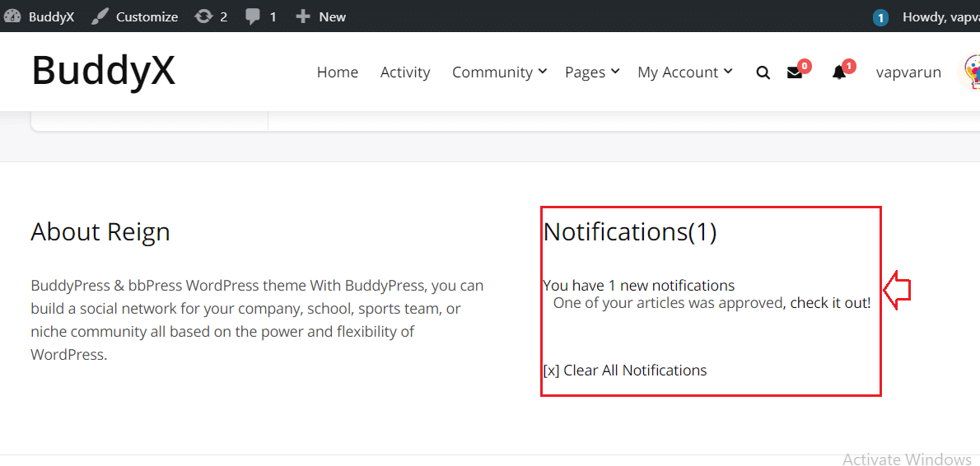Select 'You have 1 new notifications' text

(639, 286)
